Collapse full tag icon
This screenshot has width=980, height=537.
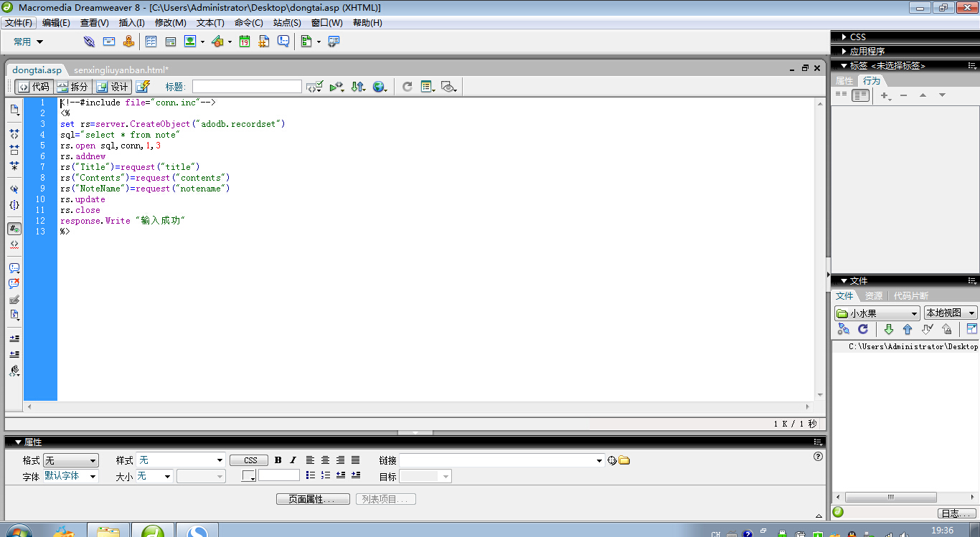tap(14, 134)
